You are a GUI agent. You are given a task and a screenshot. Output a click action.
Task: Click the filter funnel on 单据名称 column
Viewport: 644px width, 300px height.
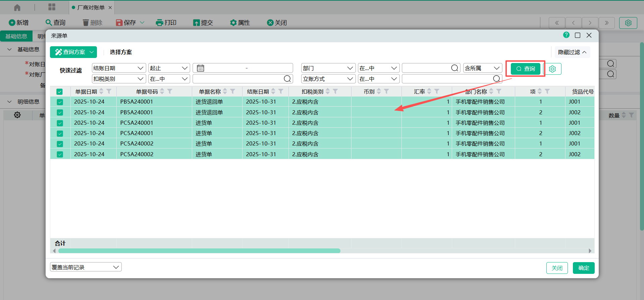click(233, 92)
